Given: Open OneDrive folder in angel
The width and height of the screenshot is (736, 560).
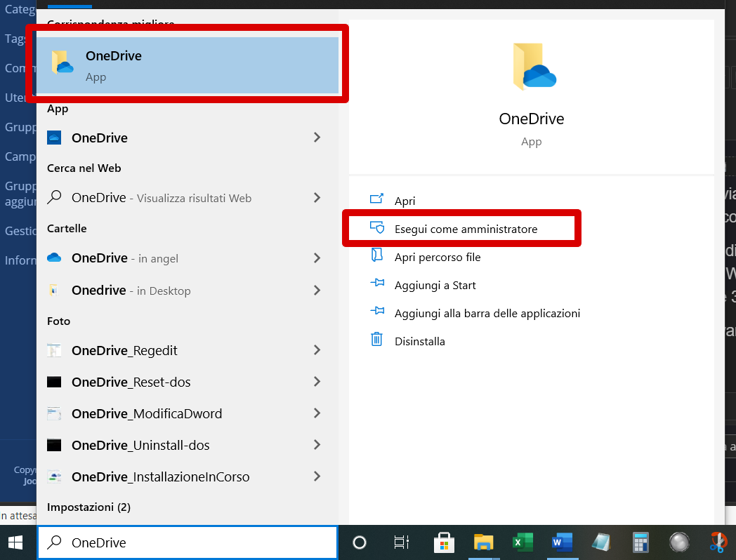Looking at the screenshot, I should tap(188, 258).
